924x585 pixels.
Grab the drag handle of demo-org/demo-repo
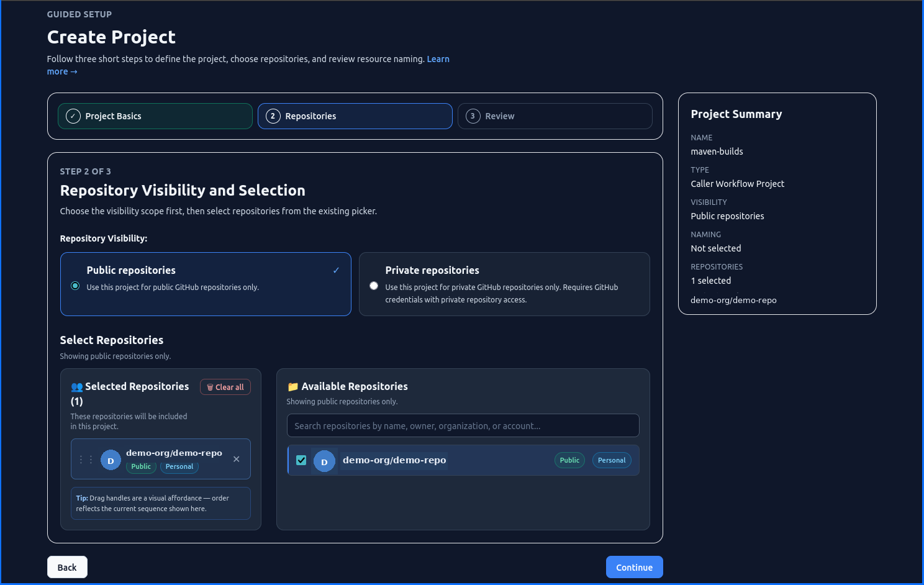(x=86, y=460)
